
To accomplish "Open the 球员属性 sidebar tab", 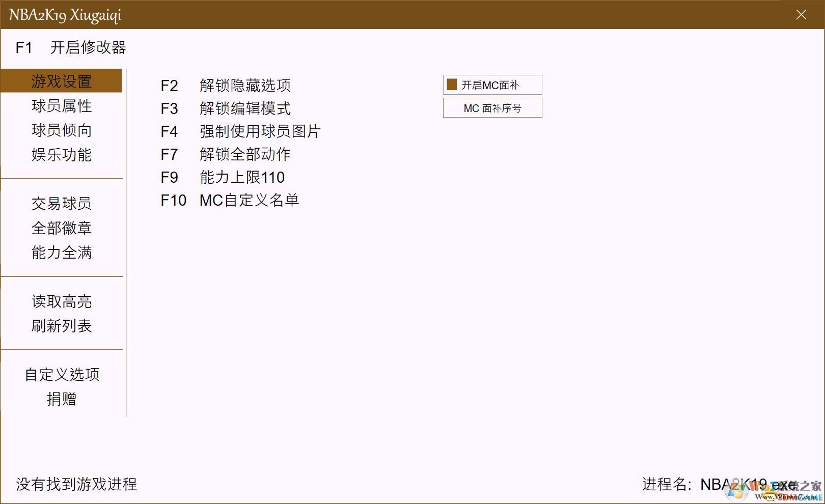I will (x=61, y=106).
